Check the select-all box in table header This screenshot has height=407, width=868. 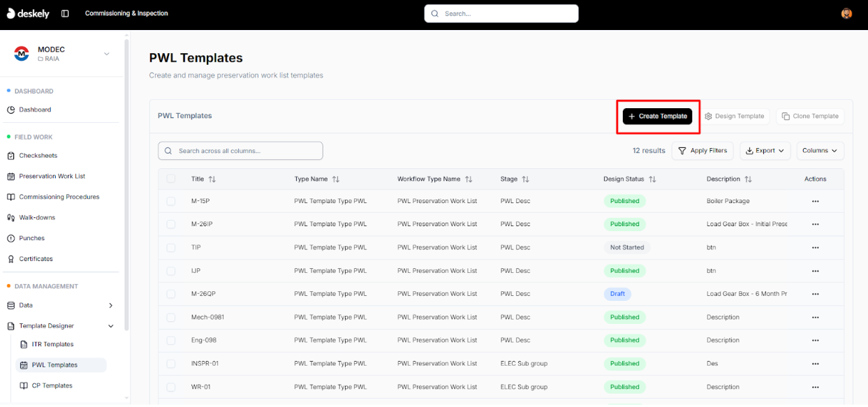[x=171, y=179]
